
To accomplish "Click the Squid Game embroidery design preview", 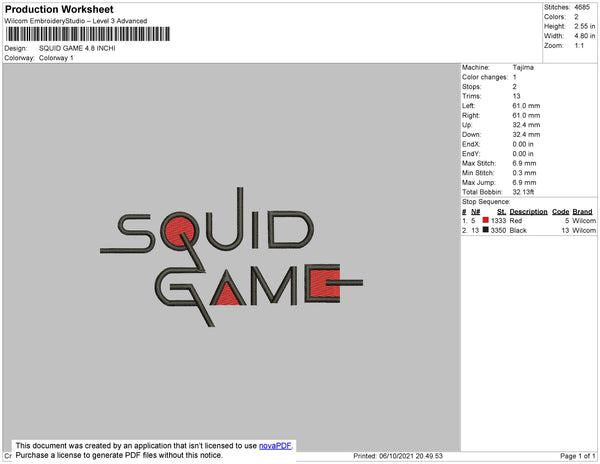I will point(232,257).
